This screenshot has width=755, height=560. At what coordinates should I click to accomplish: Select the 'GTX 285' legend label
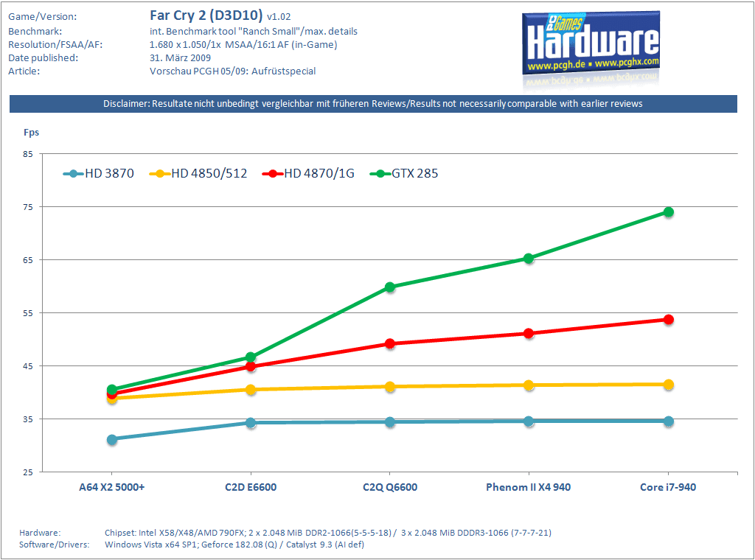tap(414, 174)
